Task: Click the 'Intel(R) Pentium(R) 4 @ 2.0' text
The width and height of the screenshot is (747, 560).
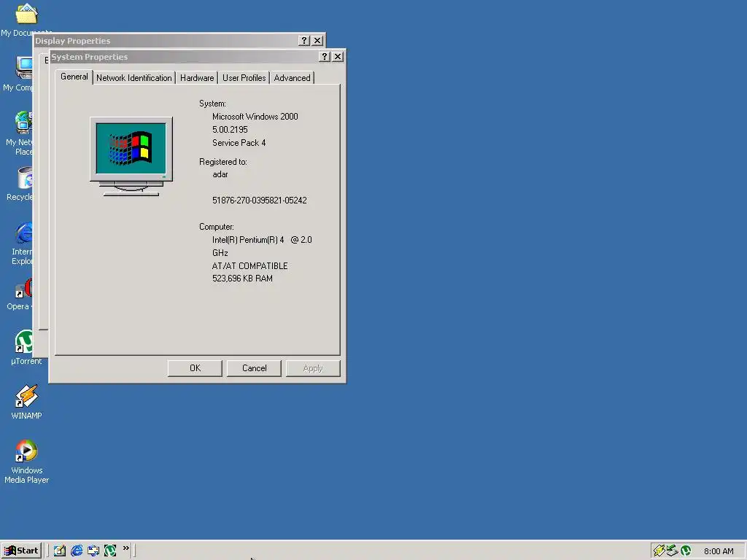Action: [262, 240]
